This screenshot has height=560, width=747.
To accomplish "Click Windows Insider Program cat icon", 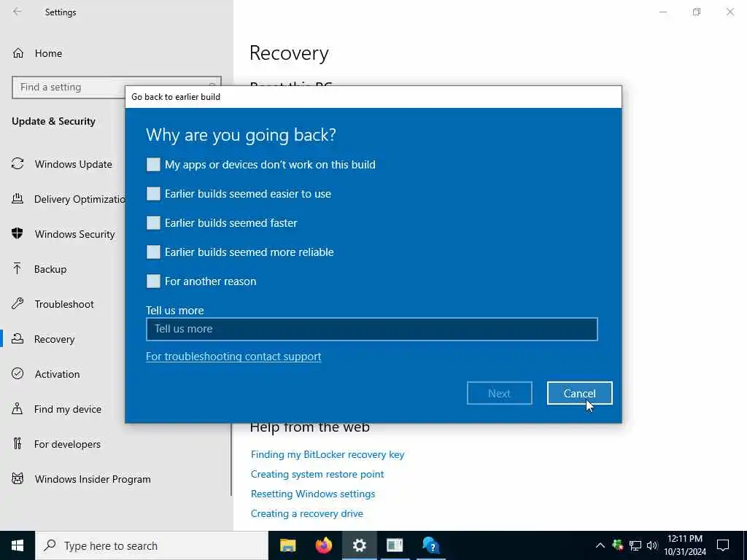I will coord(18,478).
